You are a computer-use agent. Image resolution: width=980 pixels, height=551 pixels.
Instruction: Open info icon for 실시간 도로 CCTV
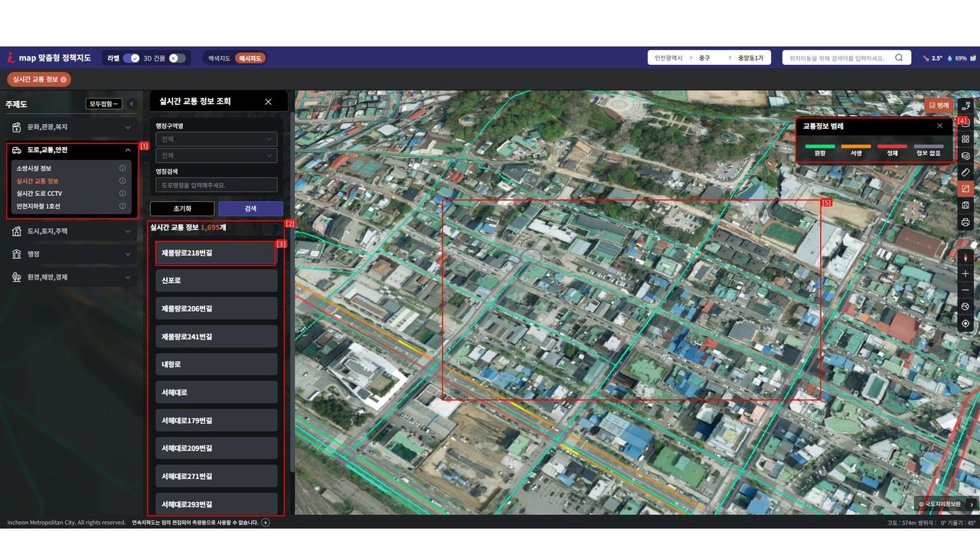coord(122,194)
